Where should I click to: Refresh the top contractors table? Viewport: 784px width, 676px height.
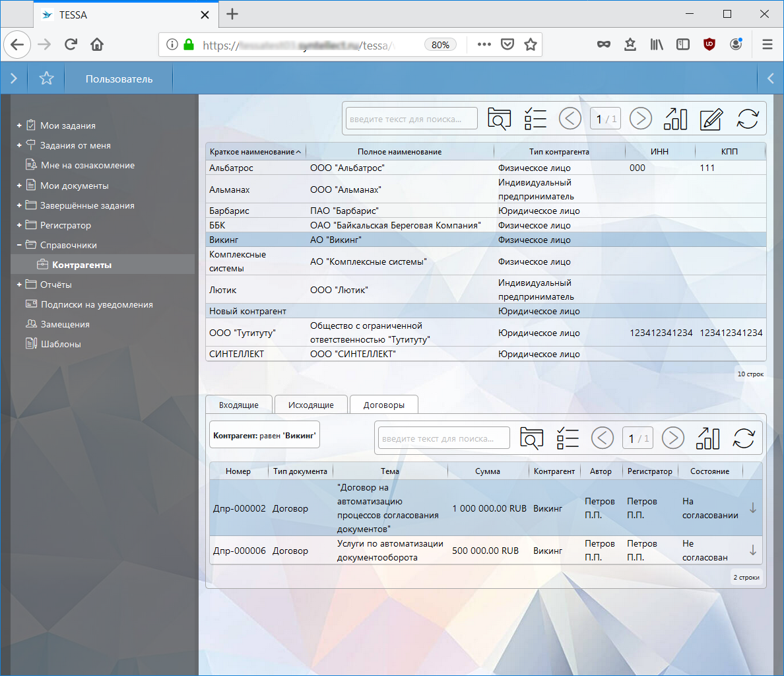[748, 119]
